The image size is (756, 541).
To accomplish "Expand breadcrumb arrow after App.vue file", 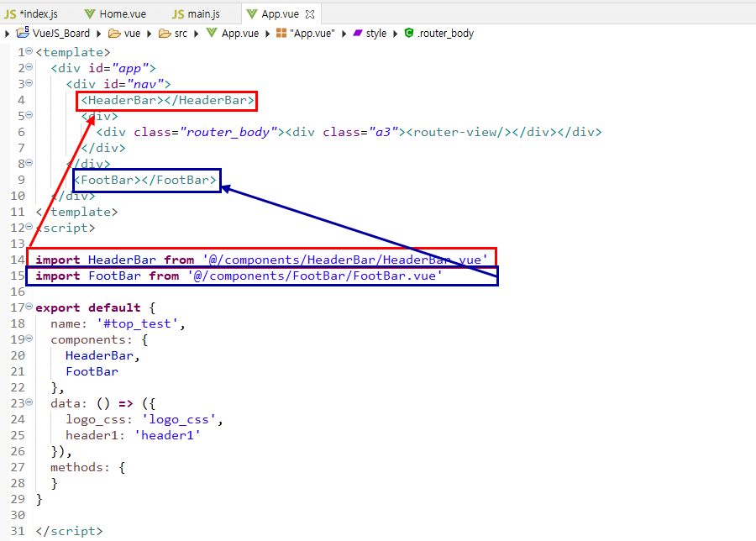I will (x=268, y=34).
